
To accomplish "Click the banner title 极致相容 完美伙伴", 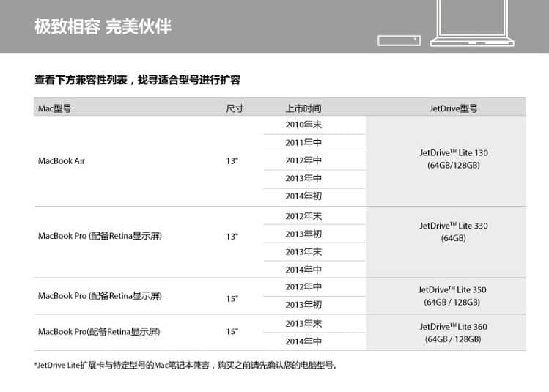I will (103, 26).
